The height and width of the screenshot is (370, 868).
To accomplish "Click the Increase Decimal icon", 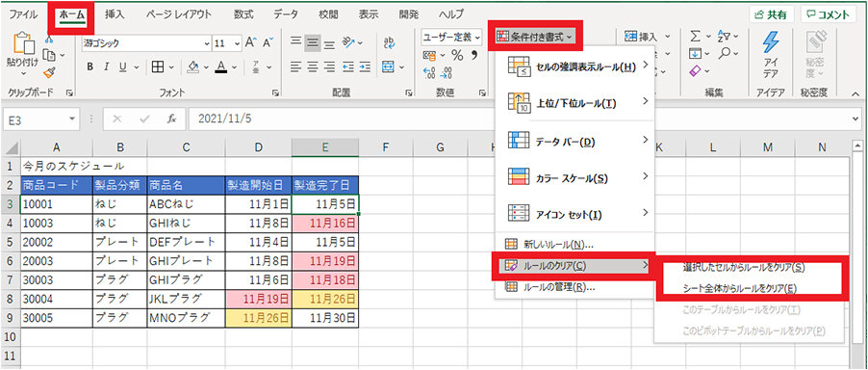I will (429, 73).
